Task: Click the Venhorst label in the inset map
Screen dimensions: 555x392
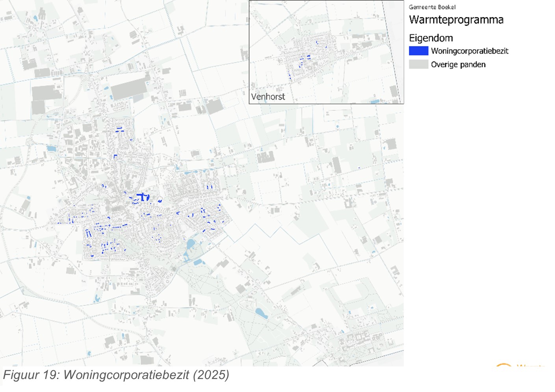Action: [268, 97]
